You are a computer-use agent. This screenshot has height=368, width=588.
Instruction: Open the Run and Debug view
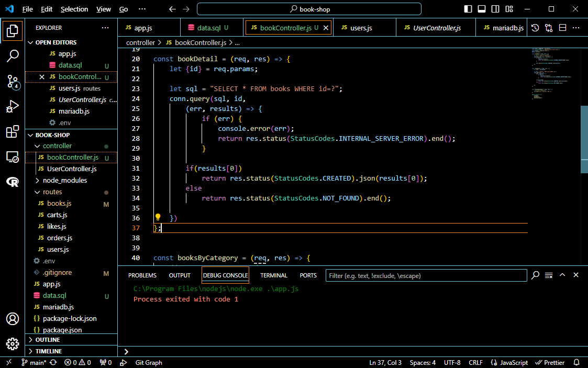point(13,106)
